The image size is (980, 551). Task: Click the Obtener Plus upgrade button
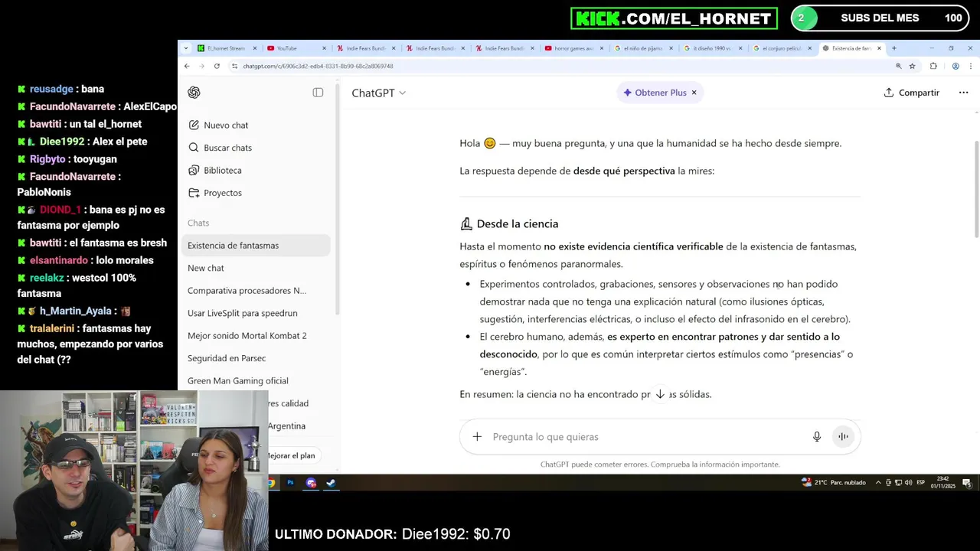[x=655, y=93]
